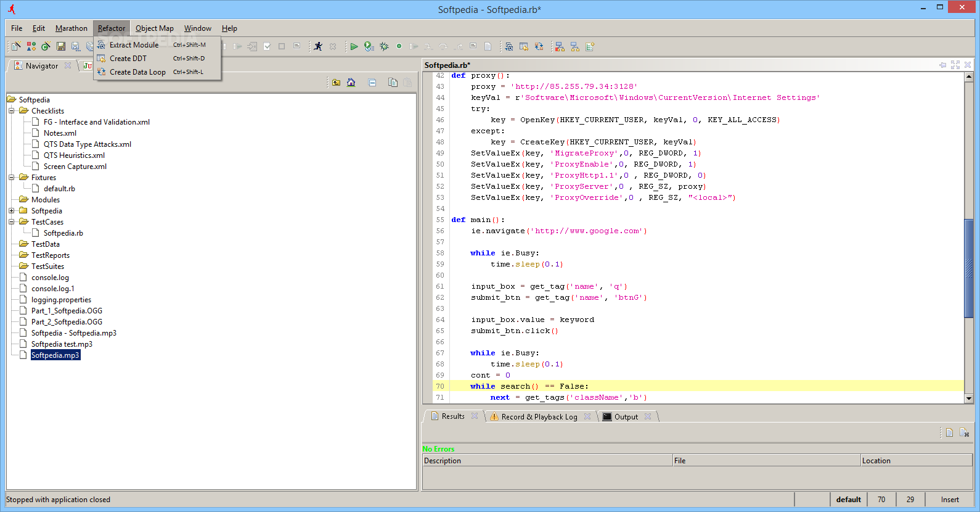Close the Navigator tab
Image resolution: width=980 pixels, height=512 pixels.
tap(68, 65)
